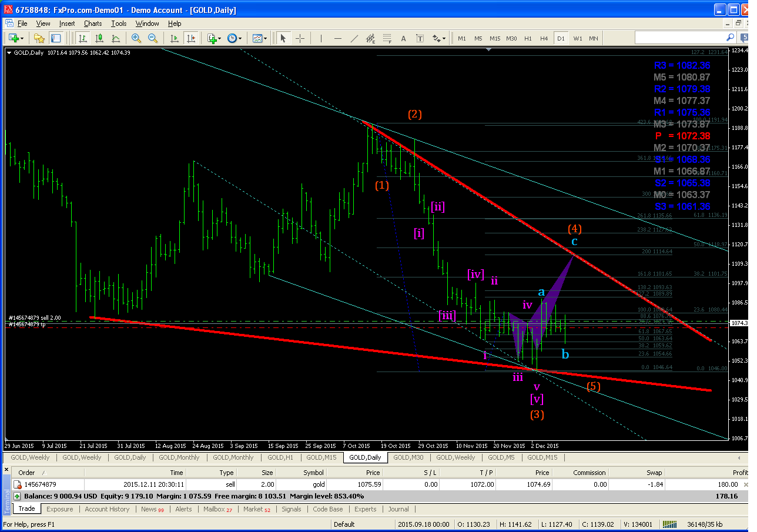Open the GOLD,H1 chart tab
This screenshot has width=757, height=532.
[x=280, y=457]
